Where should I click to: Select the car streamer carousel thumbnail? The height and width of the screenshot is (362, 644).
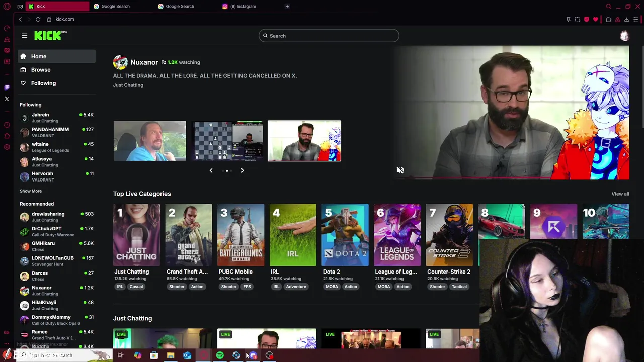149,141
